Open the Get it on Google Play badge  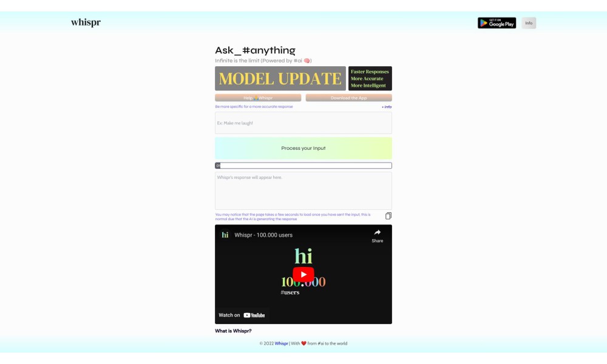[497, 23]
